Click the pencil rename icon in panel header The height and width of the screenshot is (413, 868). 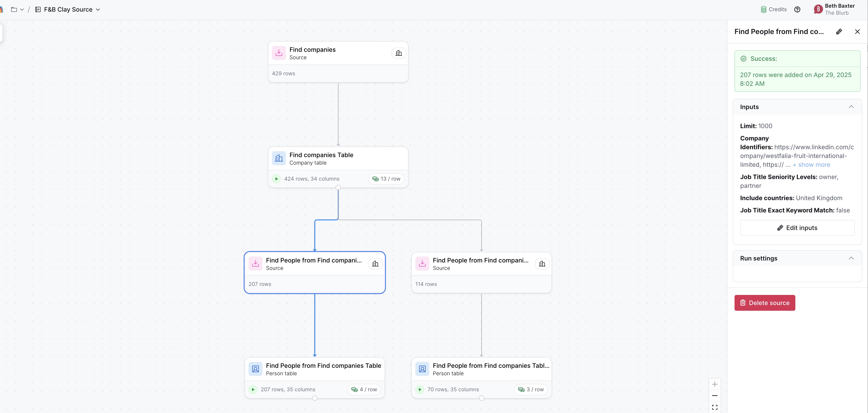pos(839,32)
